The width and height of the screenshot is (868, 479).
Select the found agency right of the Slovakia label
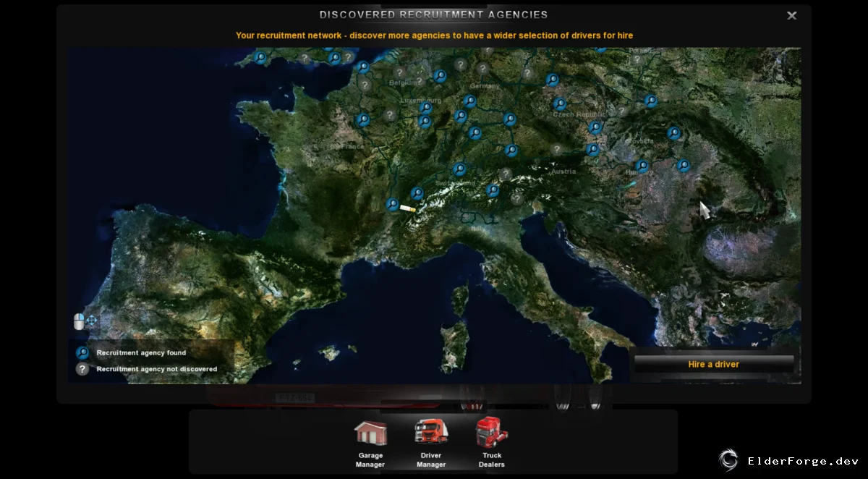(674, 133)
